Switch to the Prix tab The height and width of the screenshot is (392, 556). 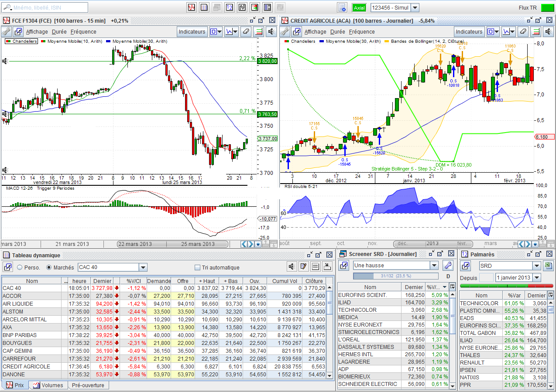[15, 385]
